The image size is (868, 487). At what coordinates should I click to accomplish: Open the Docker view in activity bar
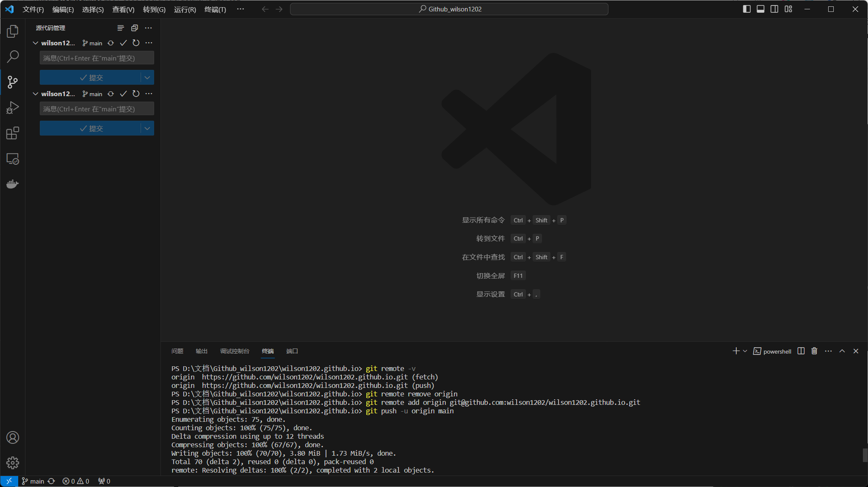pos(13,184)
